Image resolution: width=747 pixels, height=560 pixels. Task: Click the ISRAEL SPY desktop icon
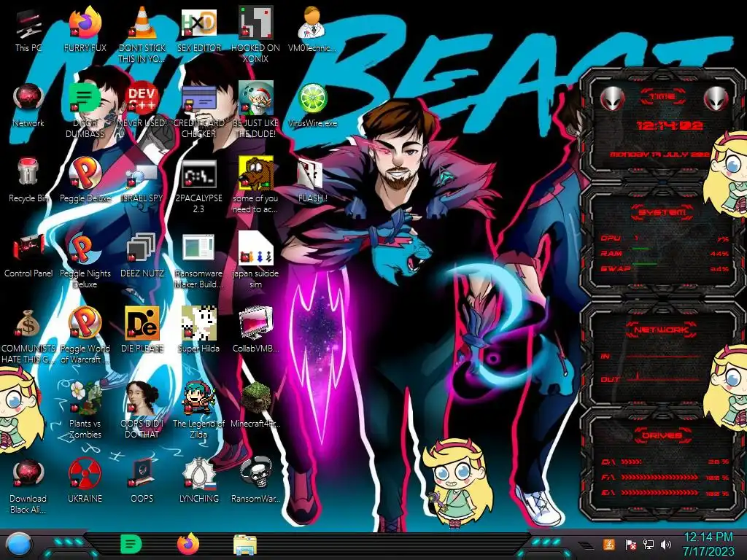click(x=142, y=176)
